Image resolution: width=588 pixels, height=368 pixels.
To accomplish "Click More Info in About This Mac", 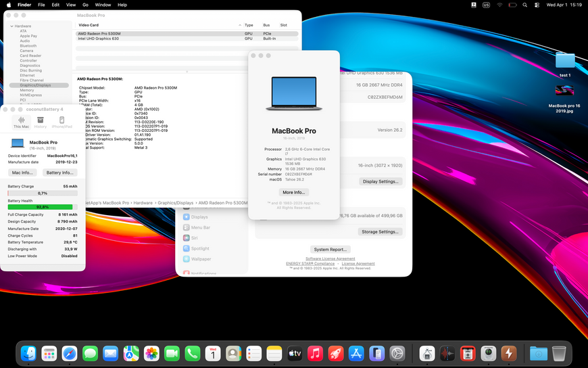I will 293,192.
